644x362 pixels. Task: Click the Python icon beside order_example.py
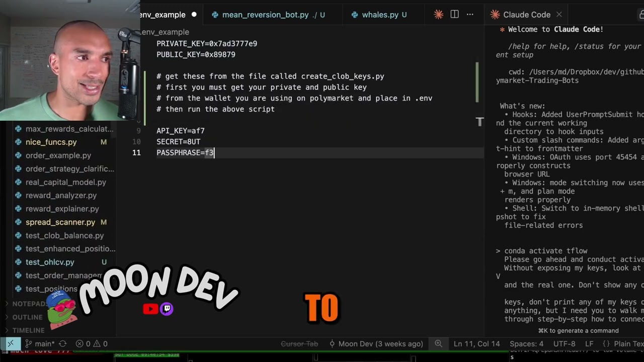[18, 155]
